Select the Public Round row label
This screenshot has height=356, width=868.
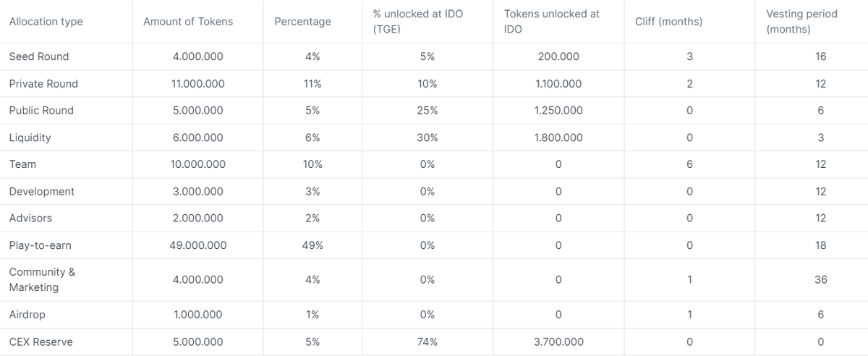tap(41, 111)
